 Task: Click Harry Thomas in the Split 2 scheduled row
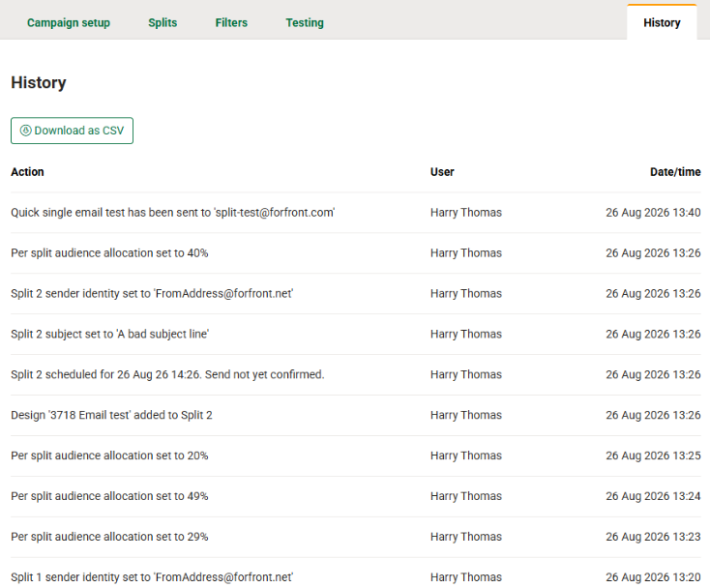466,375
